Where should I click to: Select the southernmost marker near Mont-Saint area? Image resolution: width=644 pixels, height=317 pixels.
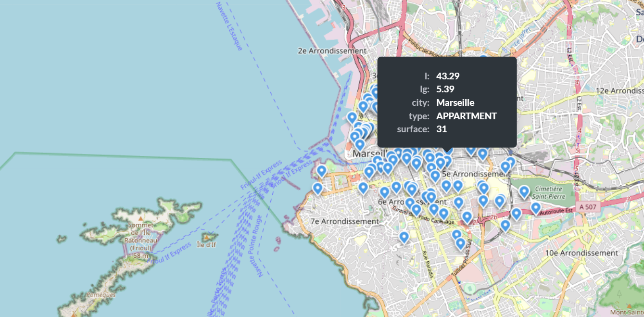(461, 243)
